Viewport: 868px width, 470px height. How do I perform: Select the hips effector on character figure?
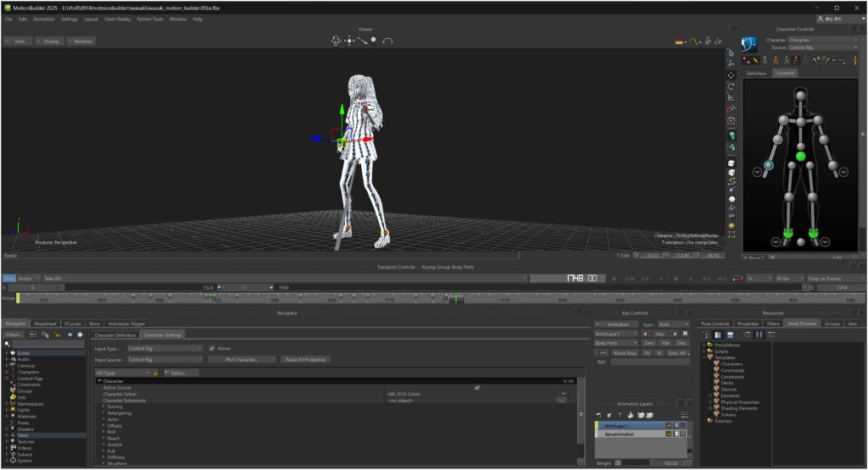(x=800, y=157)
